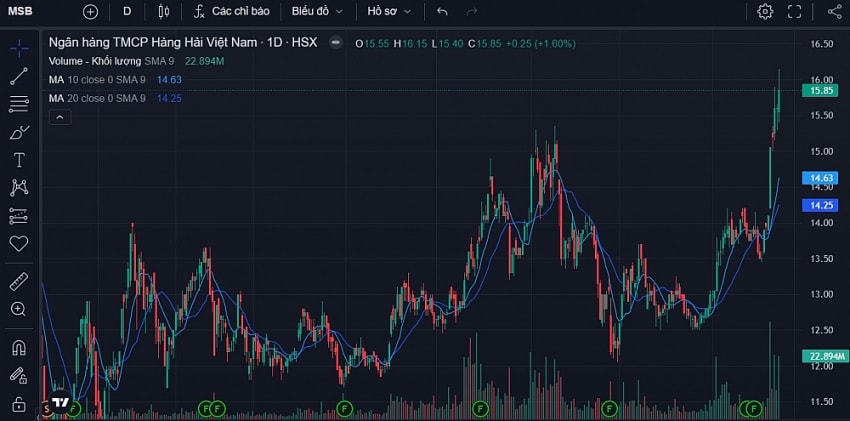Image resolution: width=850 pixels, height=421 pixels.
Task: Toggle magnet snapping mode
Action: pos(19,347)
